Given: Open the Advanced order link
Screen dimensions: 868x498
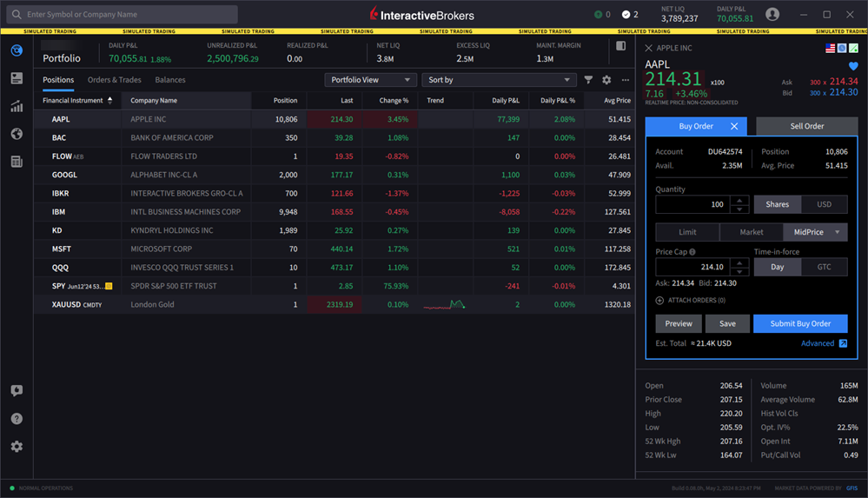Looking at the screenshot, I should point(817,343).
